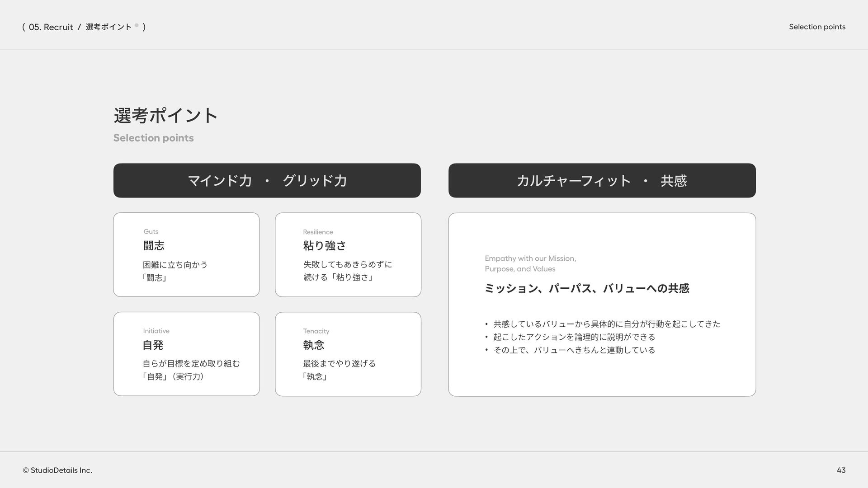Open the Tenacity 執念 card
The width and height of the screenshot is (868, 488).
[x=348, y=354]
